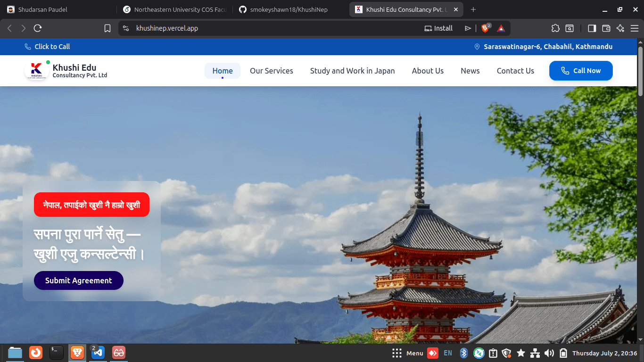Click the green circular sync tray icon
Image resolution: width=644 pixels, height=362 pixels.
479,353
